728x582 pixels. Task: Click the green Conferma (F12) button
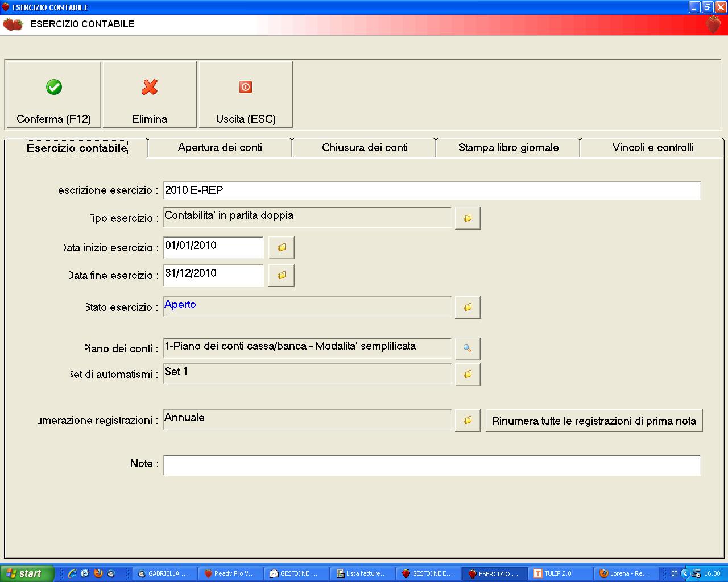coord(53,95)
